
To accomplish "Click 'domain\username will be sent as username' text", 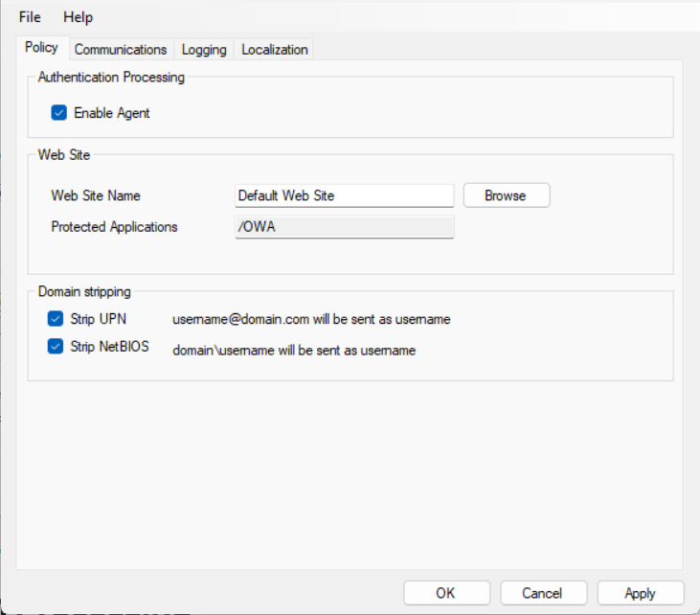I will click(294, 351).
